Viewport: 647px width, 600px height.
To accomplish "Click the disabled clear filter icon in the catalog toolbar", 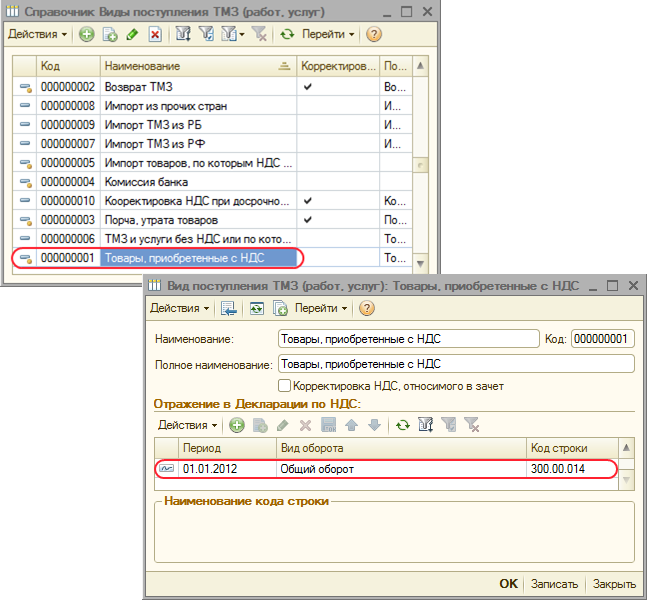I will pos(259,34).
